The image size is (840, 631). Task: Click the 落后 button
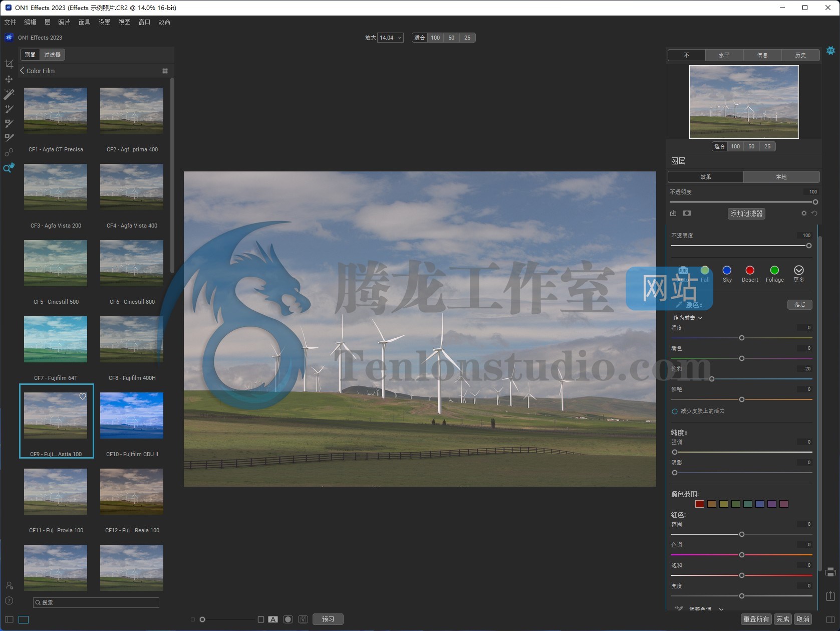pos(800,305)
